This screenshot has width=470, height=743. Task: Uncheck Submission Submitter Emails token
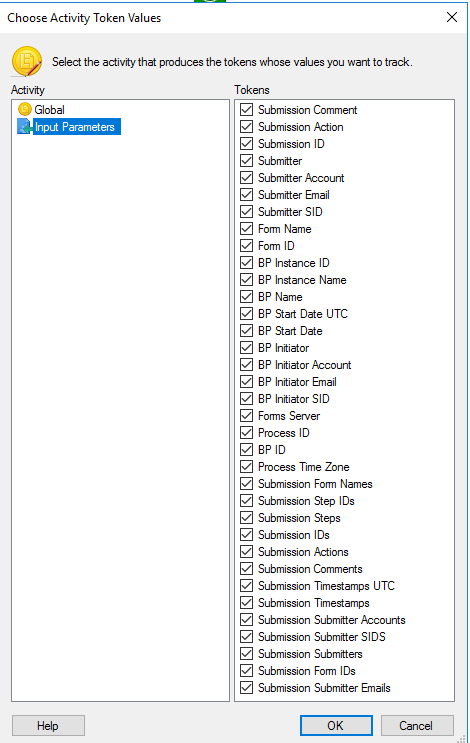[x=246, y=687]
